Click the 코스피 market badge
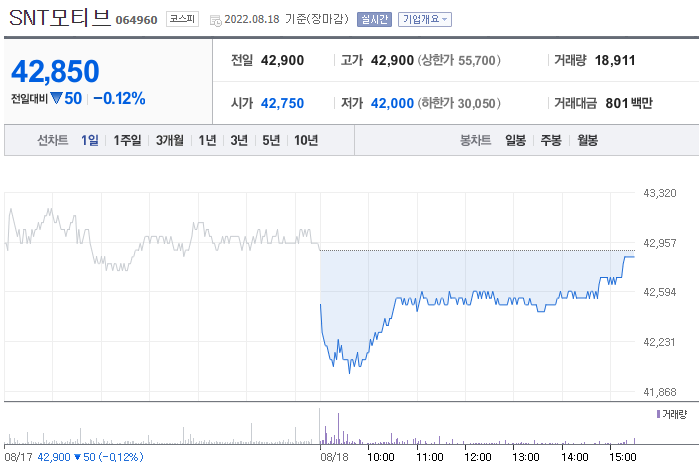This screenshot has width=699, height=470. [182, 19]
